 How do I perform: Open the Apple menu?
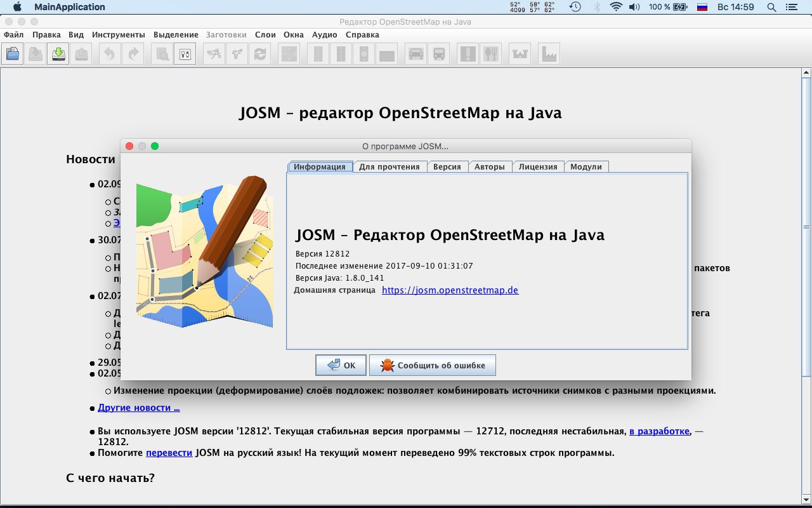[x=17, y=7]
